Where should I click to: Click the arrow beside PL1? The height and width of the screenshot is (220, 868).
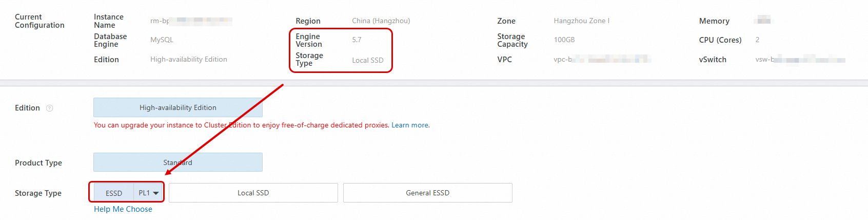point(156,193)
